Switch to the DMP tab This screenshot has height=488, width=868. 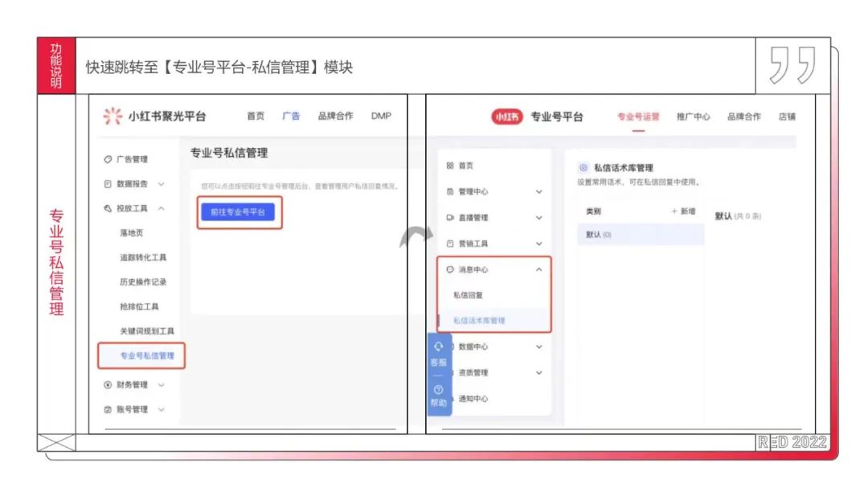point(381,116)
